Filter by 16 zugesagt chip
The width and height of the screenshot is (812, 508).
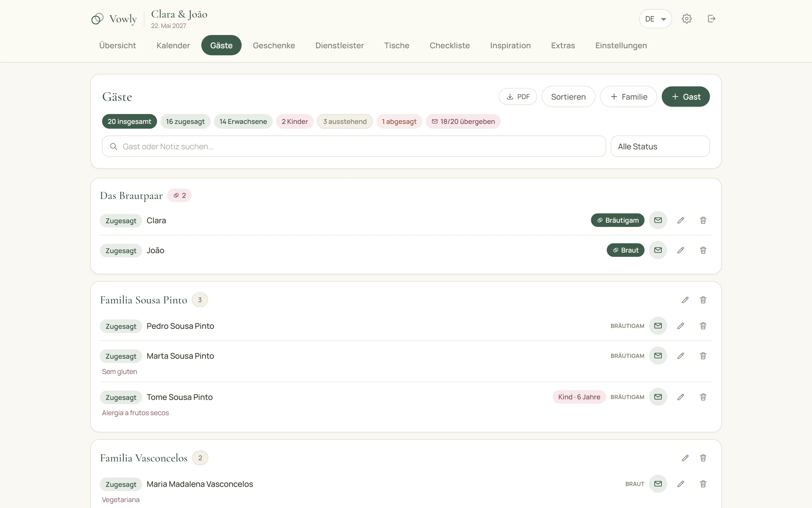pyautogui.click(x=185, y=122)
